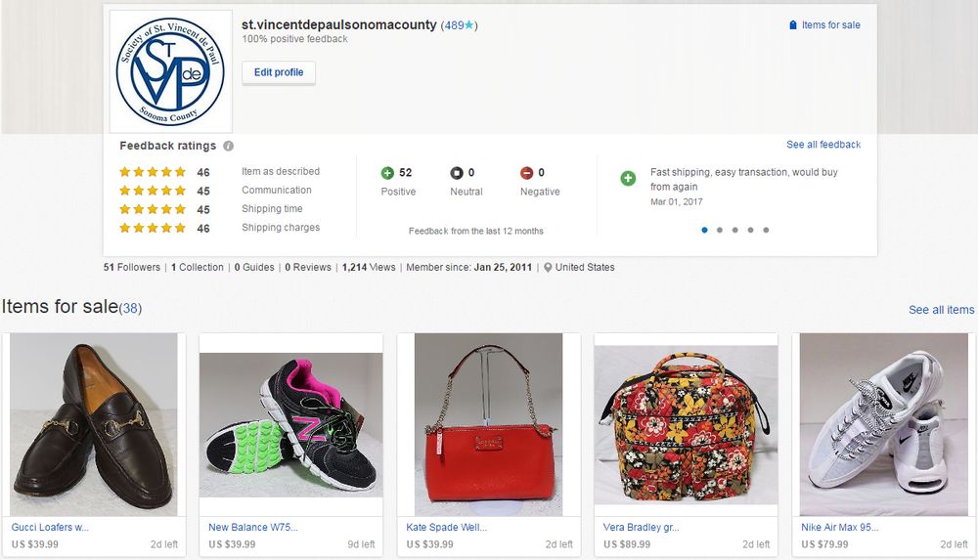Click the Nike Air Max 95... title link
978x560 pixels.
[x=839, y=527]
